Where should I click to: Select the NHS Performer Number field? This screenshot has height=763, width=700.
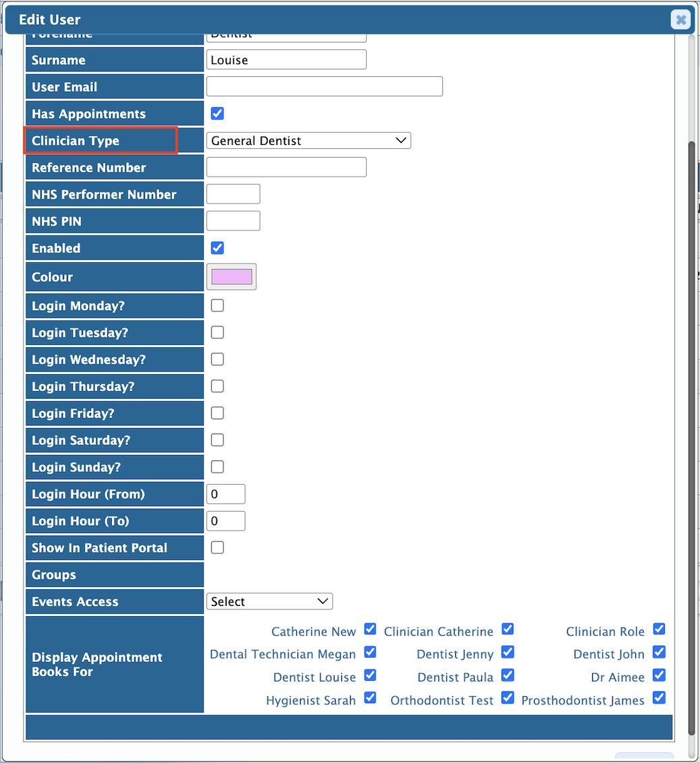click(x=233, y=193)
